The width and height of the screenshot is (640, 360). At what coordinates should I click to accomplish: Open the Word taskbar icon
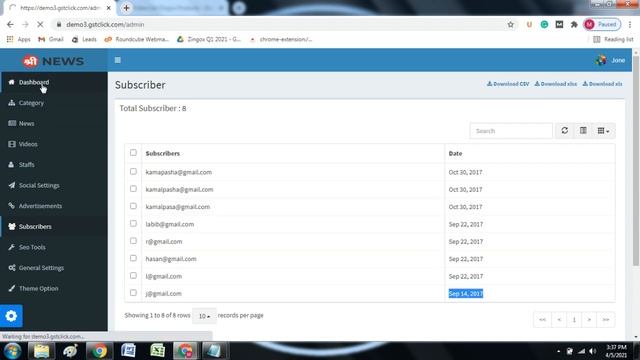click(x=129, y=351)
